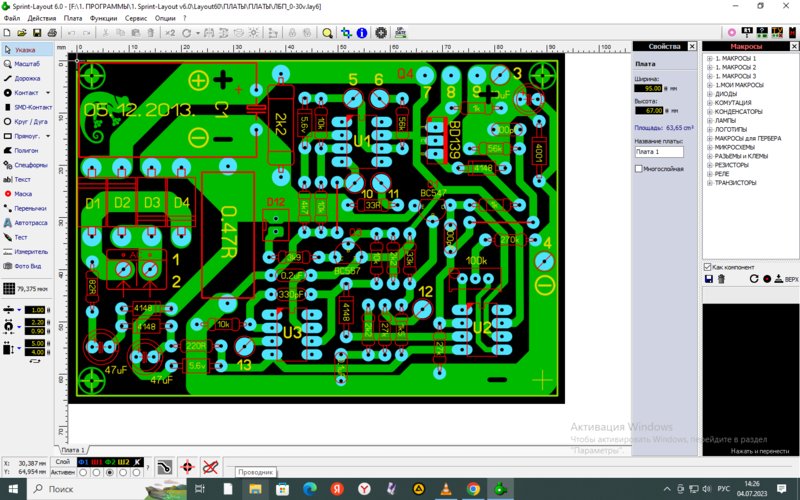Click the track routing mode icon in bottom bar
The height and width of the screenshot is (500, 800).
pos(164,467)
